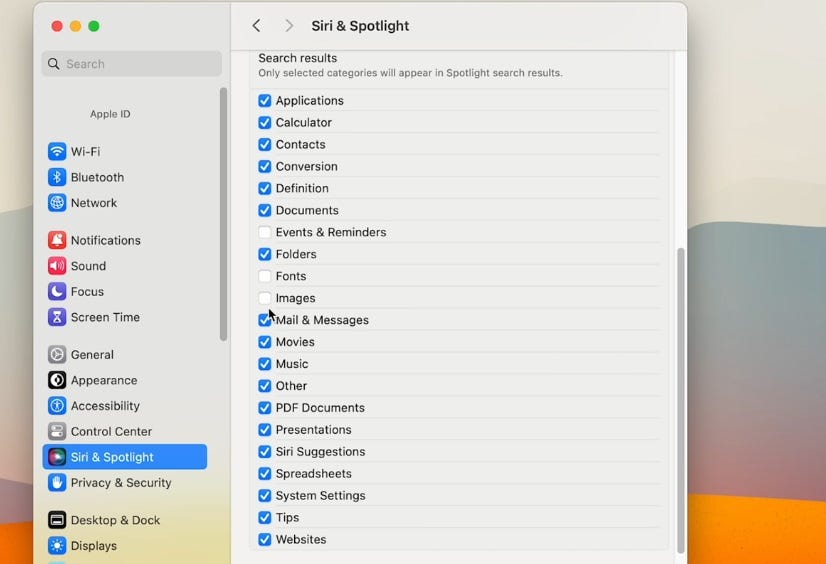Click the Displays sun icon
The height and width of the screenshot is (564, 826).
[x=57, y=546]
